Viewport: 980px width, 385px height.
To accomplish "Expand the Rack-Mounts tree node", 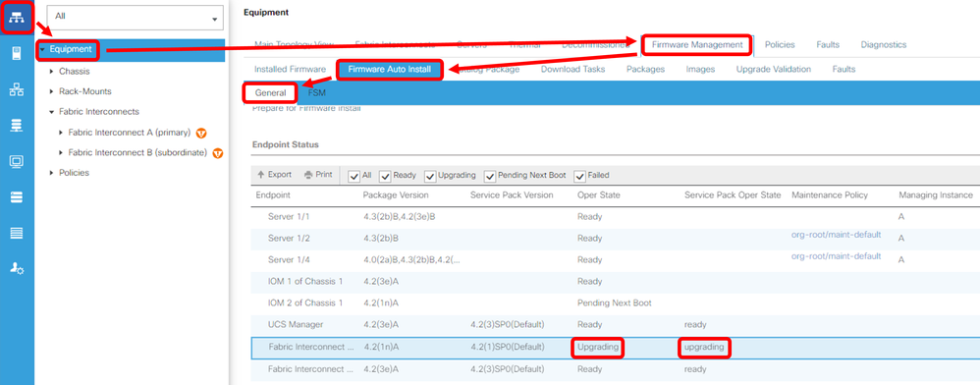I will [51, 91].
